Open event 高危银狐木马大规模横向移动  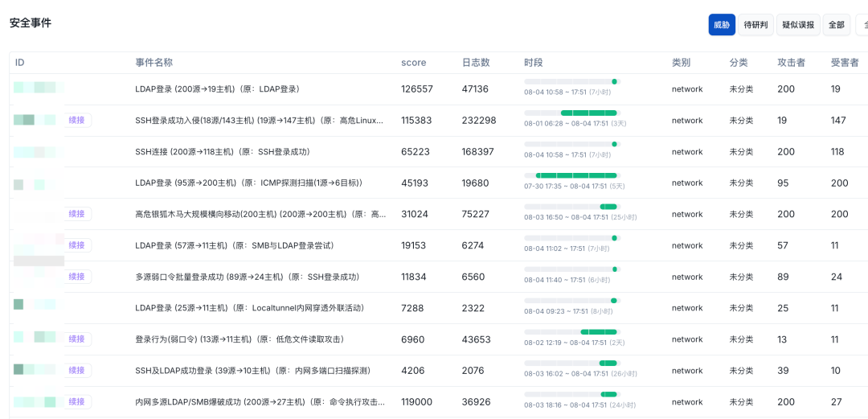(259, 214)
